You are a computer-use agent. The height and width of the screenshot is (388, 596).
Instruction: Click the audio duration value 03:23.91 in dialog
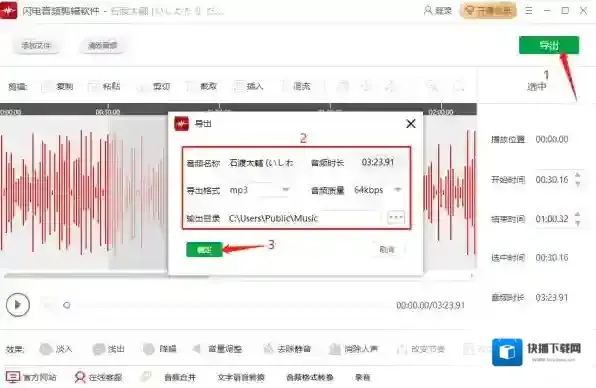click(378, 162)
